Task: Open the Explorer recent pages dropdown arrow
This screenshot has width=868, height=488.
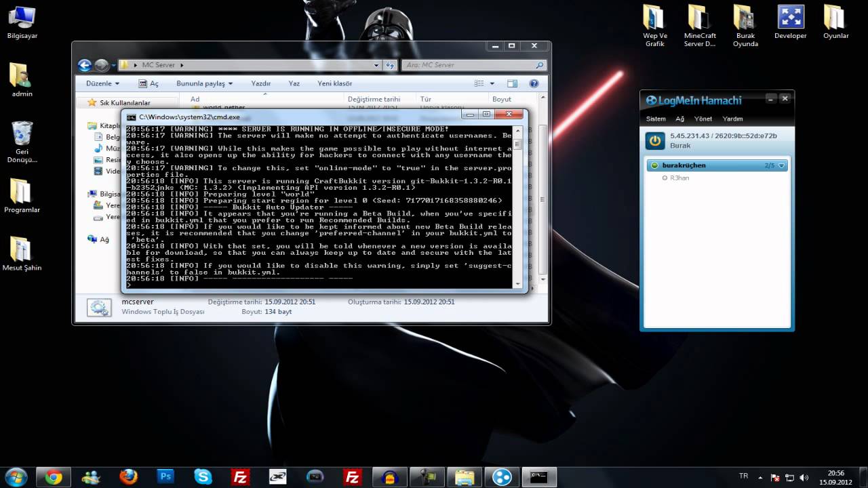Action: pos(113,66)
